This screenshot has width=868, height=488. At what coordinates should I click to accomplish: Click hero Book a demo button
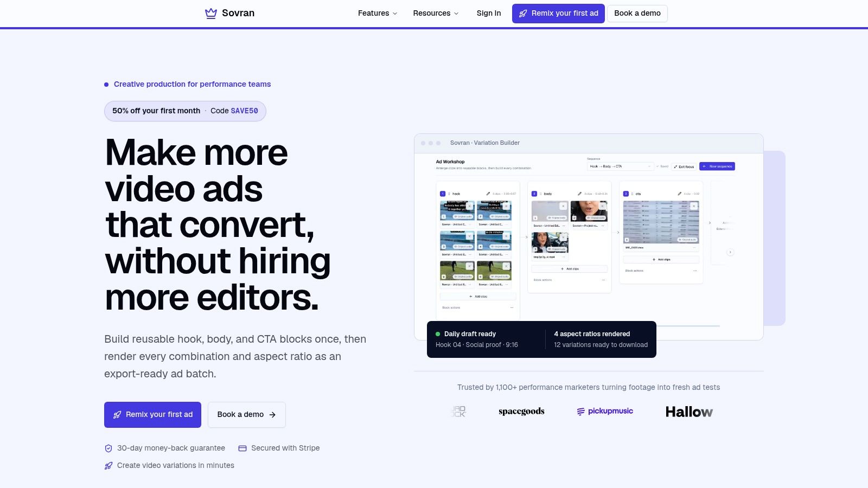coord(247,415)
